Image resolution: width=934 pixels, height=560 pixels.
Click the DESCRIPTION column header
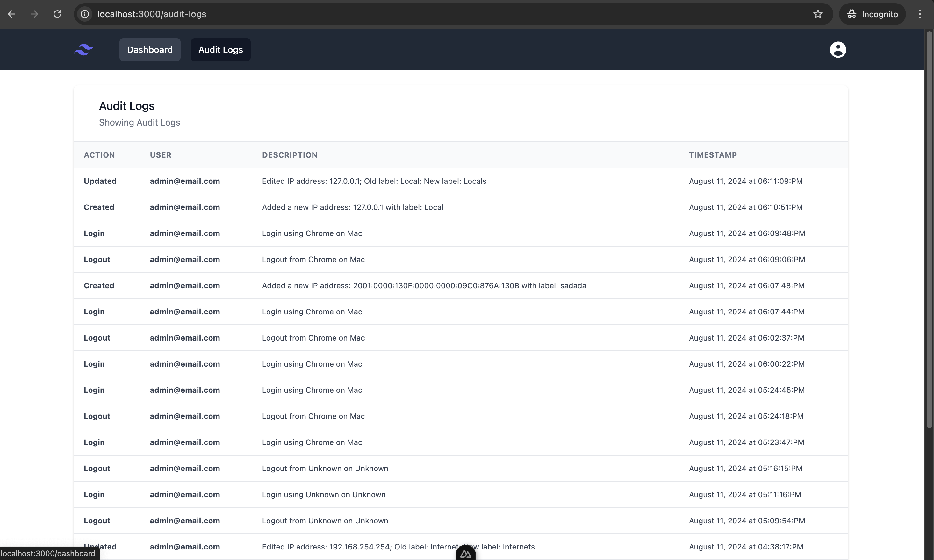coord(290,155)
